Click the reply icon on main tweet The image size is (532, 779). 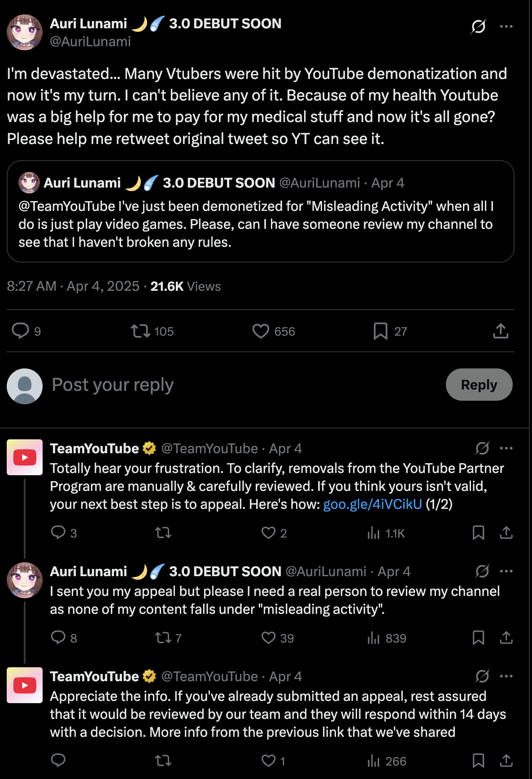click(x=20, y=331)
